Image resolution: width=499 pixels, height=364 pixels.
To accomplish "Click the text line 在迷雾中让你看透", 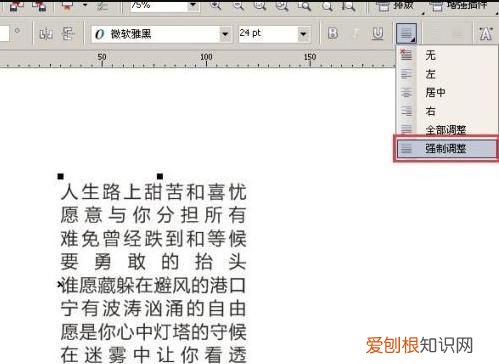I will coord(153,355).
